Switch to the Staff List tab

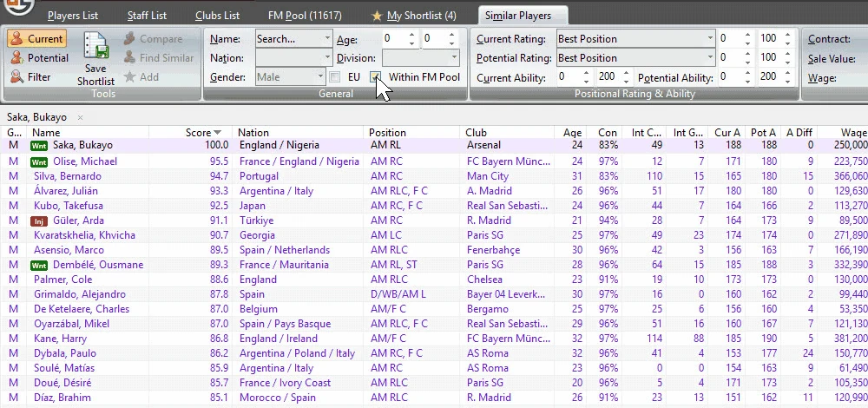(147, 16)
